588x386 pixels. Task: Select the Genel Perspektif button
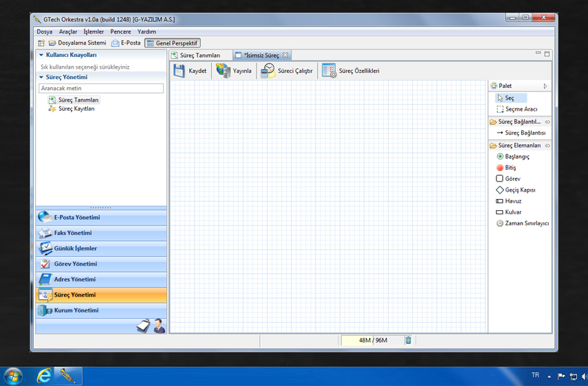tap(173, 43)
